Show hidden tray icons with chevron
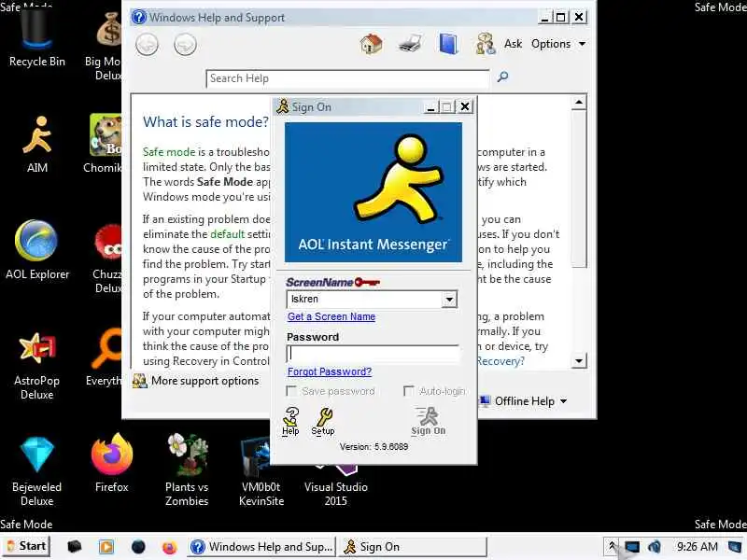The width and height of the screenshot is (747, 560). 612,546
